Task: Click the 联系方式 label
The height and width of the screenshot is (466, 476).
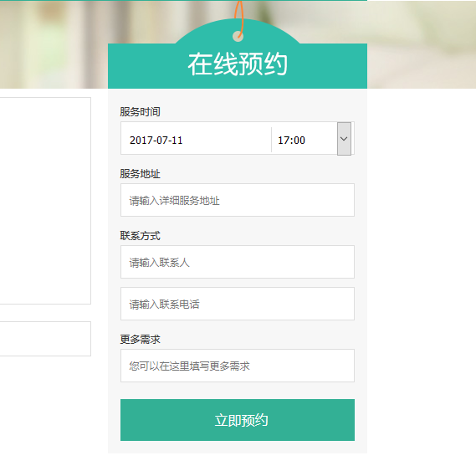Action: (140, 236)
